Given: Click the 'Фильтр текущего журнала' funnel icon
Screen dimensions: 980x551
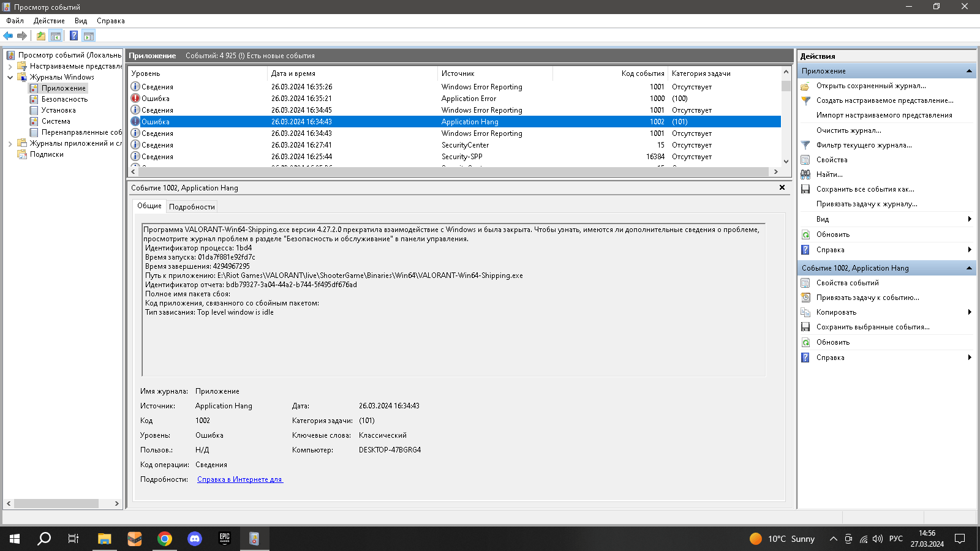Looking at the screenshot, I should click(x=805, y=145).
